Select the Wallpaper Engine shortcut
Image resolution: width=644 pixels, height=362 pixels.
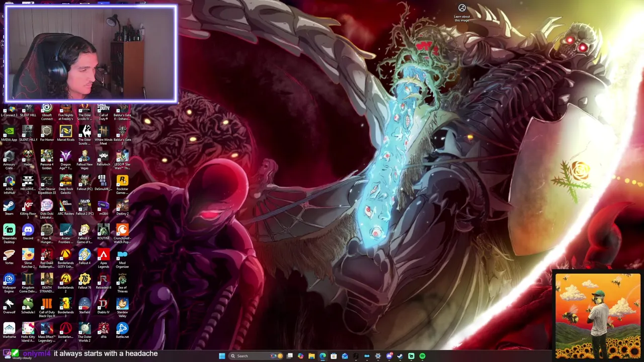point(9,284)
